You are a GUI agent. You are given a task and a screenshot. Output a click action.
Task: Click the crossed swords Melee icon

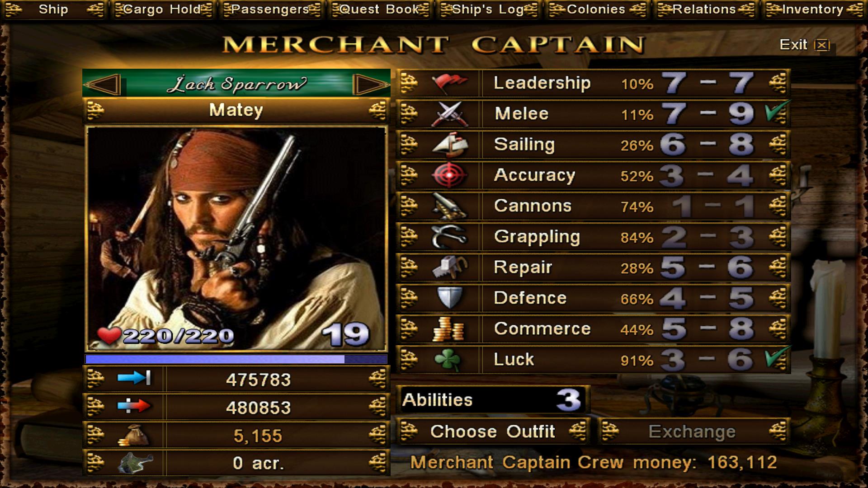click(x=449, y=114)
